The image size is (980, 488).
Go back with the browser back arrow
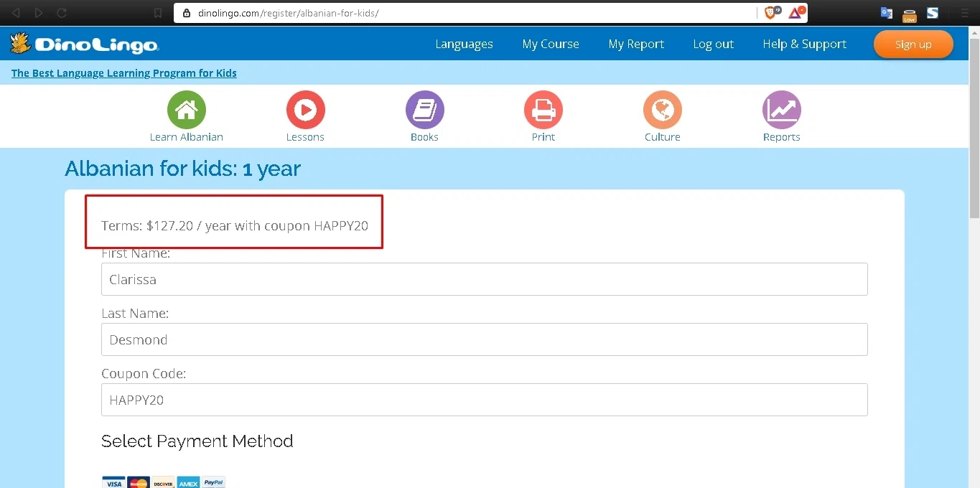coord(17,13)
